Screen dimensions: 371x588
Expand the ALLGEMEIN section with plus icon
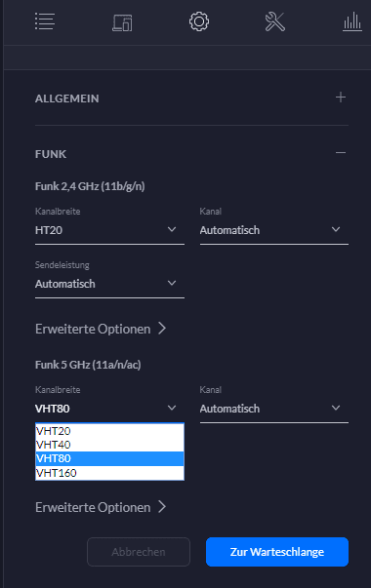pos(341,98)
